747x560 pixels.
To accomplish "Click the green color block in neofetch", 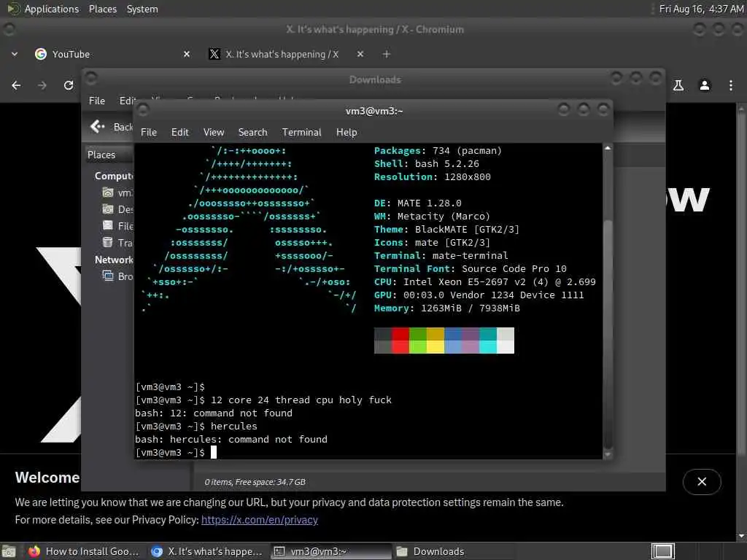I will coord(418,340).
